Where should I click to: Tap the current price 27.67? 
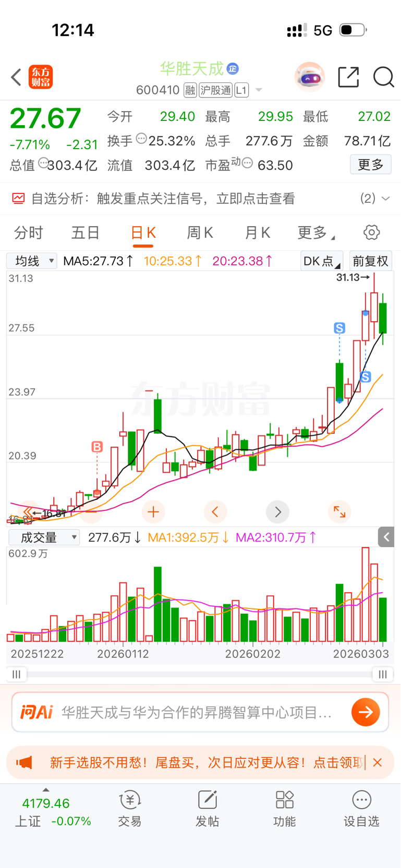pos(45,118)
